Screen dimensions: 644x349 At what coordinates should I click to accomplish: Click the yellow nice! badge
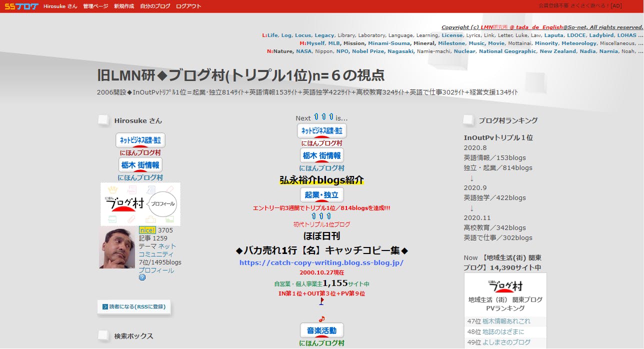click(147, 230)
